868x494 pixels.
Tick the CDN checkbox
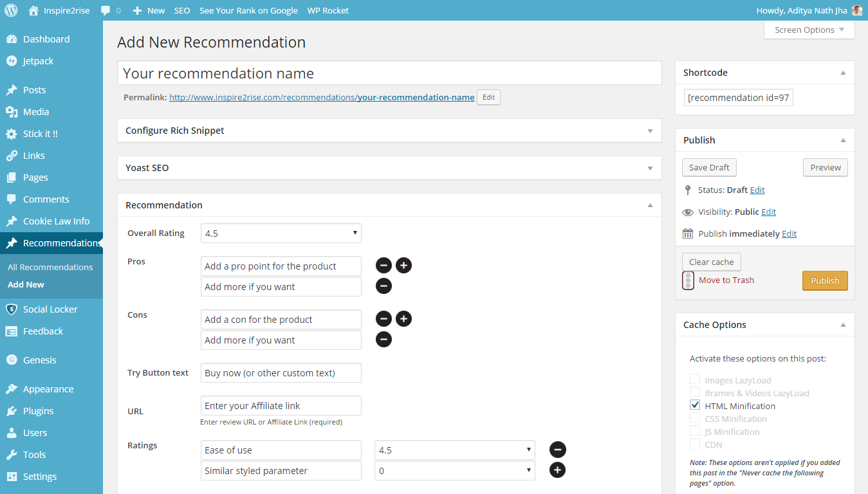pyautogui.click(x=695, y=444)
